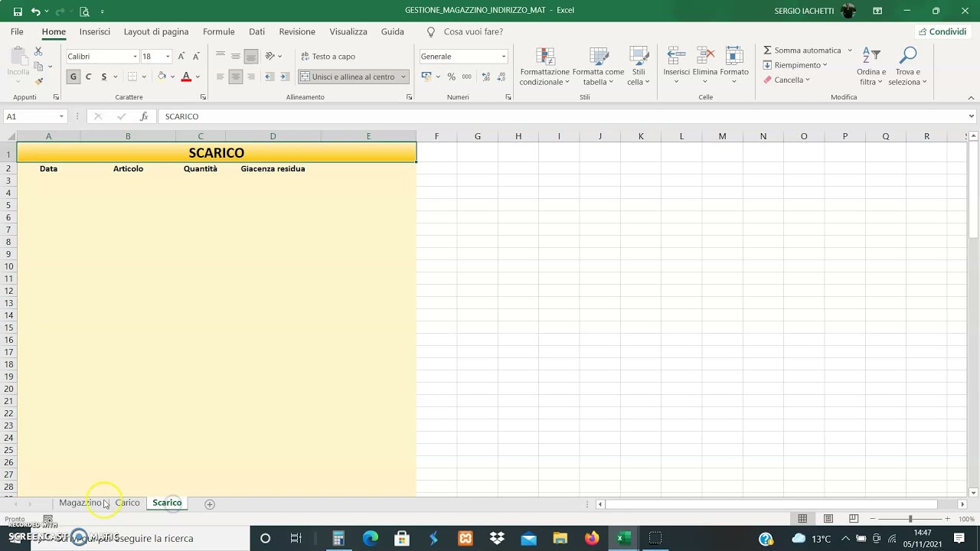Click the Format Painter brush icon
This screenshot has height=551, width=980.
(38, 81)
